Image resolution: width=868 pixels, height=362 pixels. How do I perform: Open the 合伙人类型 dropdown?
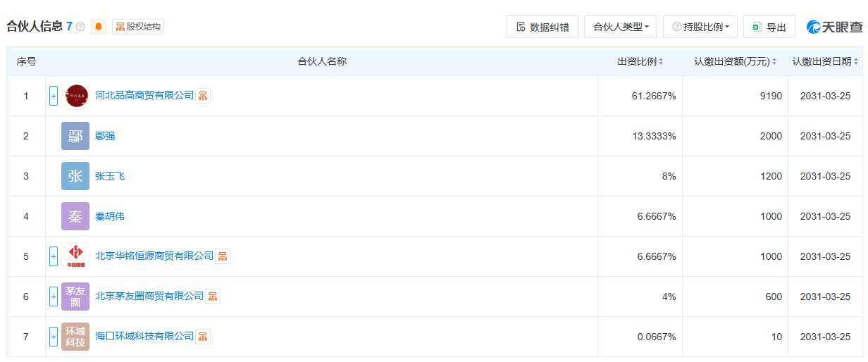pos(621,27)
